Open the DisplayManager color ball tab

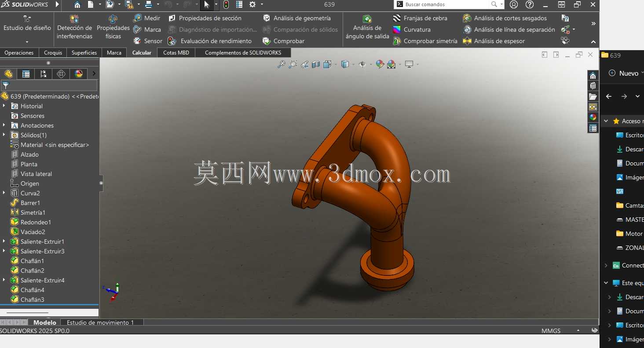click(x=79, y=73)
